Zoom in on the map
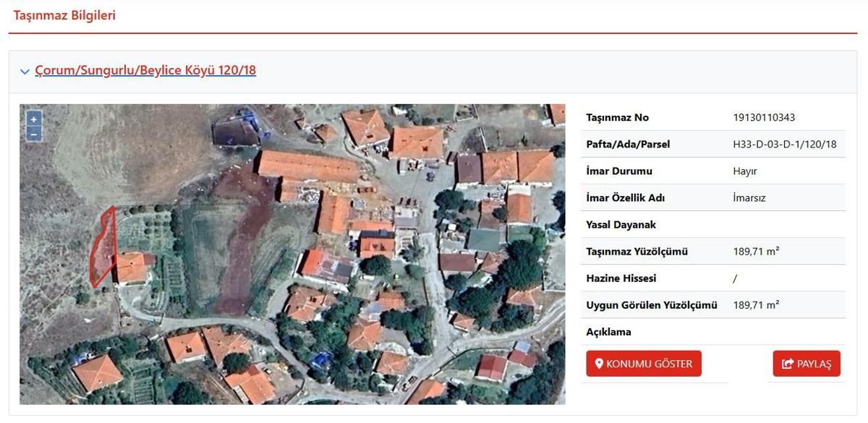This screenshot has height=423, width=868. pyautogui.click(x=34, y=119)
